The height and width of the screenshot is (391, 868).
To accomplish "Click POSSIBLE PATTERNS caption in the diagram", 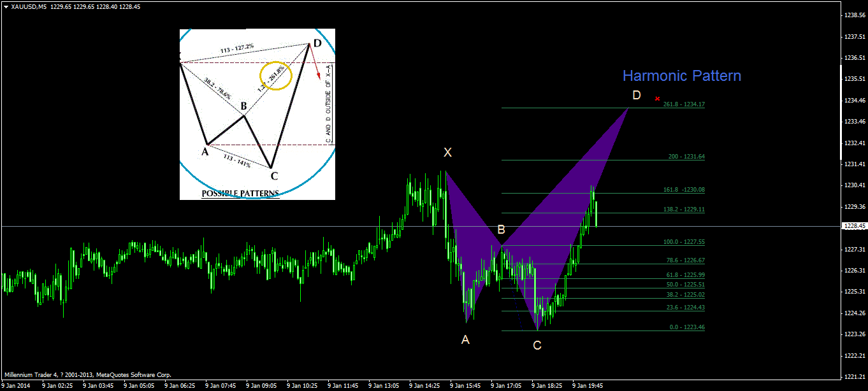I will 240,194.
